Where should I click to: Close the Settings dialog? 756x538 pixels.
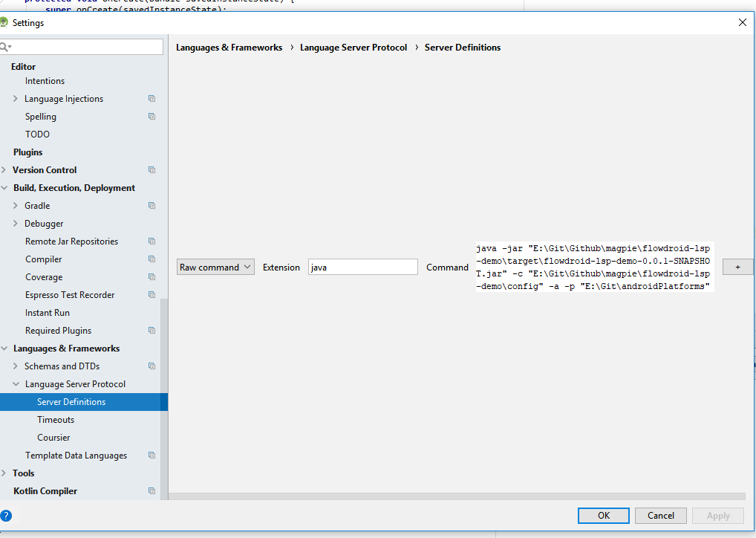743,22
